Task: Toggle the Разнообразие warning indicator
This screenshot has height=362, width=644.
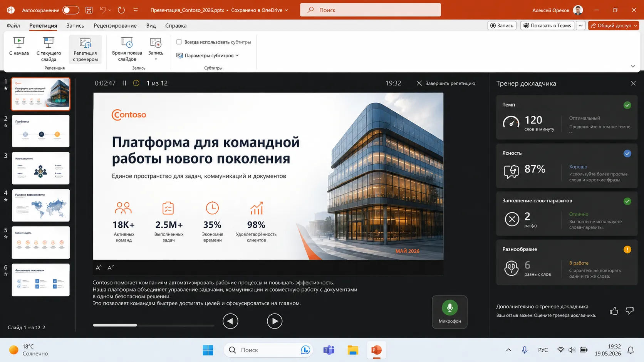Action: [627, 250]
